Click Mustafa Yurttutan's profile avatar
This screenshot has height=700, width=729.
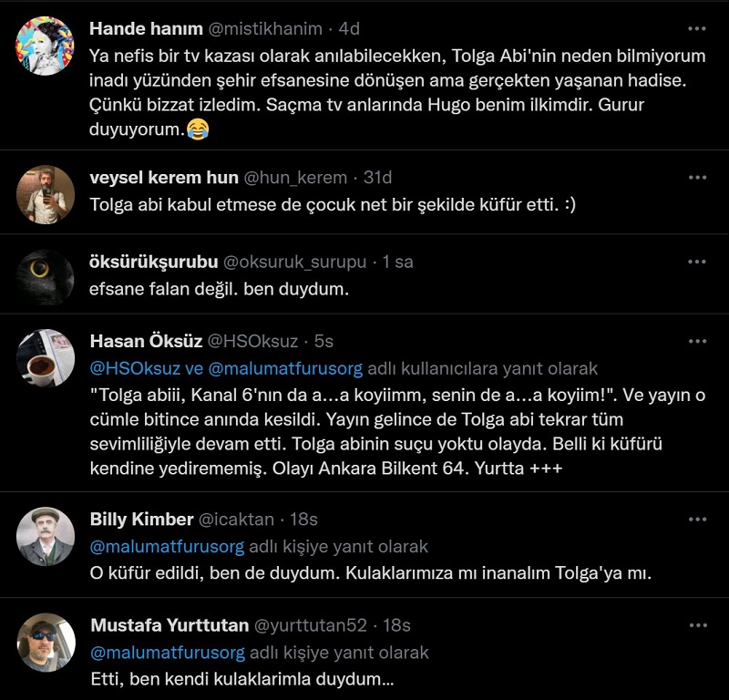(46, 643)
